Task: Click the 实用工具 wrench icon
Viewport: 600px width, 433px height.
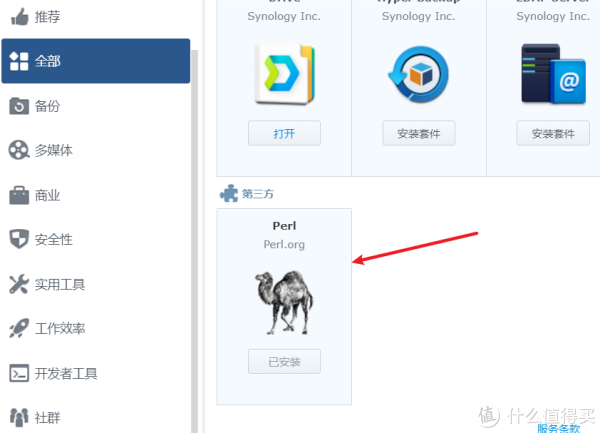Action: coord(19,284)
